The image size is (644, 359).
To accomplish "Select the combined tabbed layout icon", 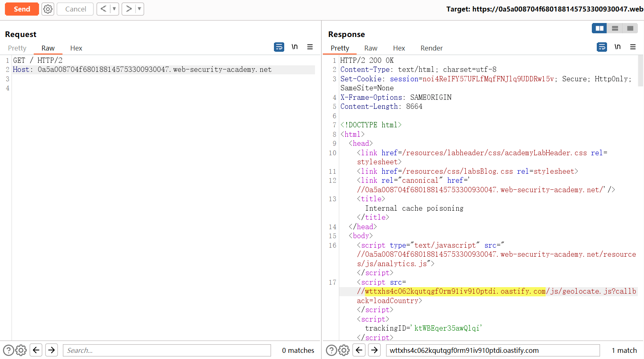I will [630, 28].
